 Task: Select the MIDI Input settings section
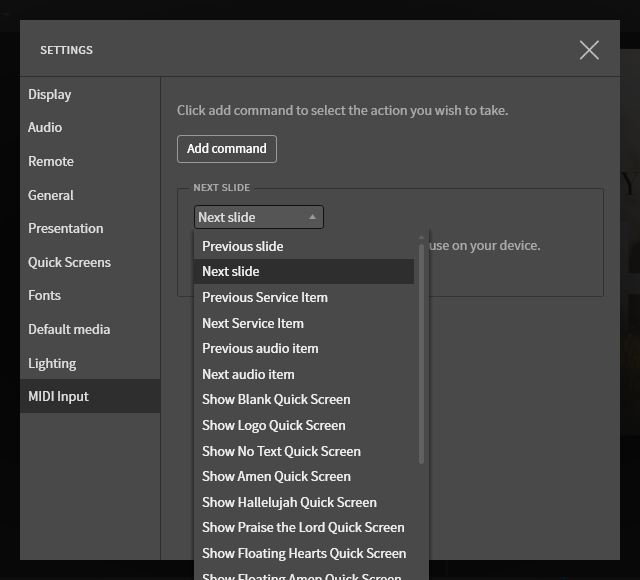90,396
